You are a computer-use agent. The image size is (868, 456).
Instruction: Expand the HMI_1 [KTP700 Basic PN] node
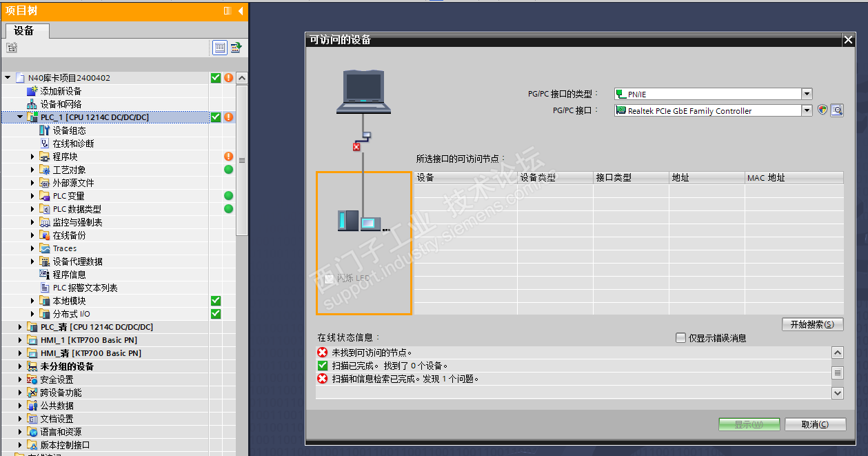[20, 340]
